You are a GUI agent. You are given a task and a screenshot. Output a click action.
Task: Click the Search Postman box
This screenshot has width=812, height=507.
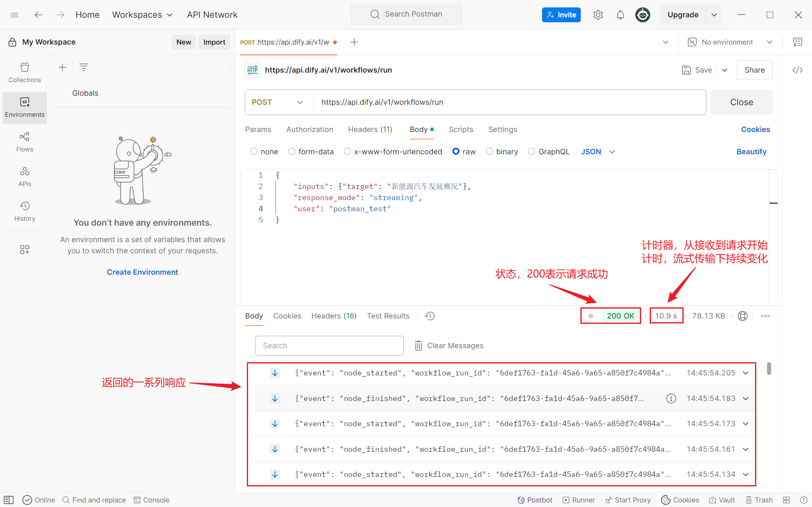406,14
